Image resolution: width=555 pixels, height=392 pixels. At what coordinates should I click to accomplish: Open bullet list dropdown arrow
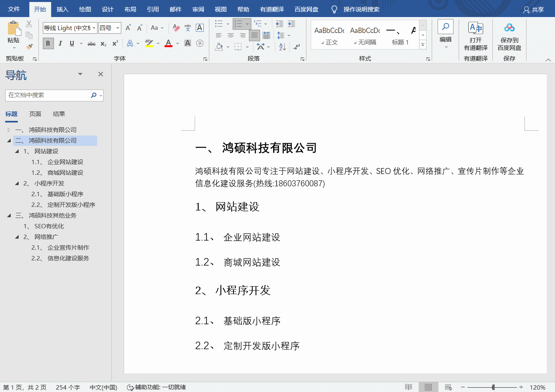228,24
